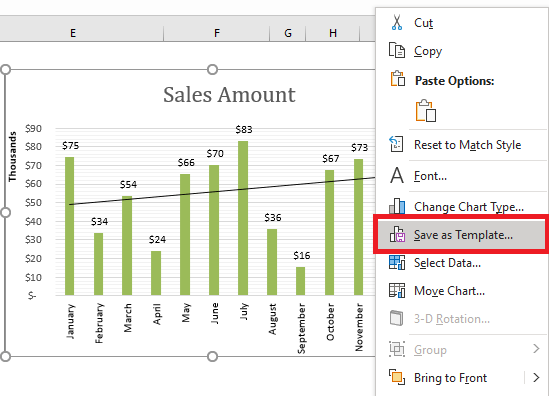Screen dimensions: 549x396
Task: Click the Save as Template icon
Action: [x=397, y=234]
